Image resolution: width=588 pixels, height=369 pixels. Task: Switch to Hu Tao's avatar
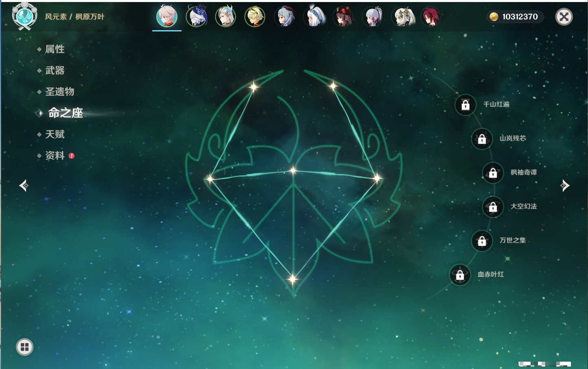pyautogui.click(x=344, y=16)
